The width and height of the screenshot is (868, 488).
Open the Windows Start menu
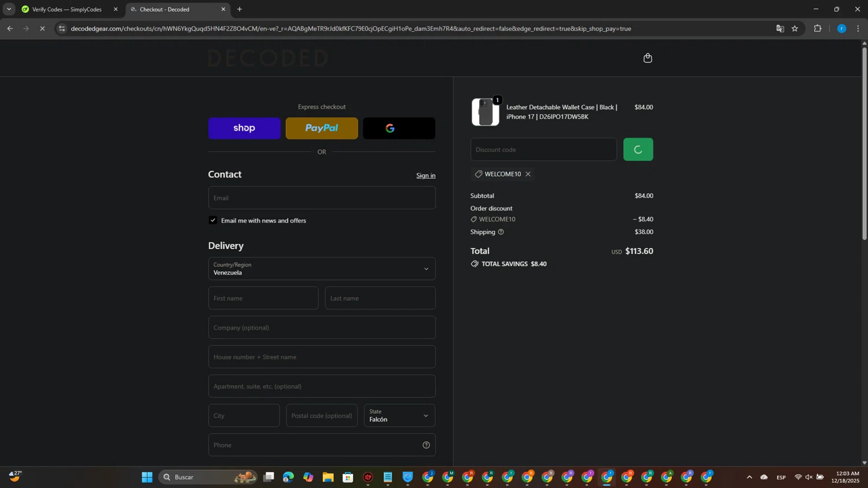147,477
